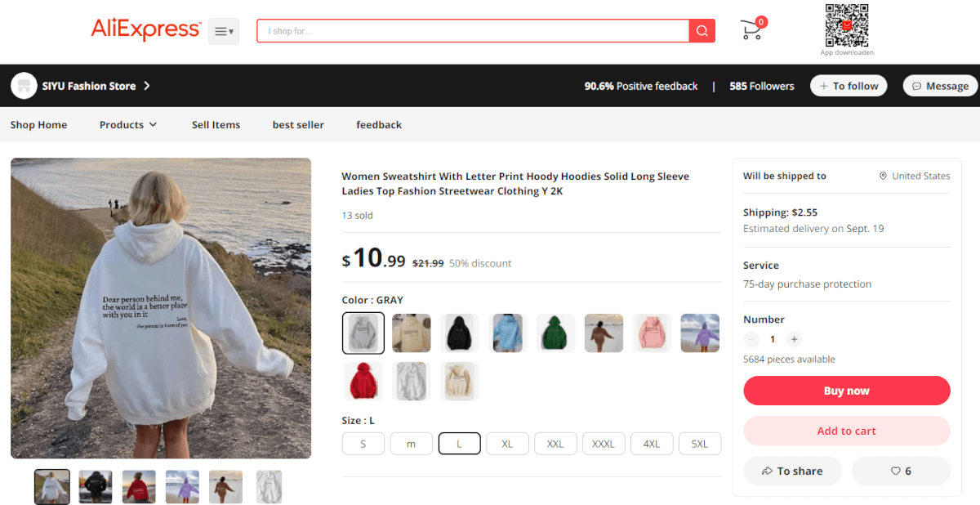Choose the gray hoodie color swatch

[363, 333]
